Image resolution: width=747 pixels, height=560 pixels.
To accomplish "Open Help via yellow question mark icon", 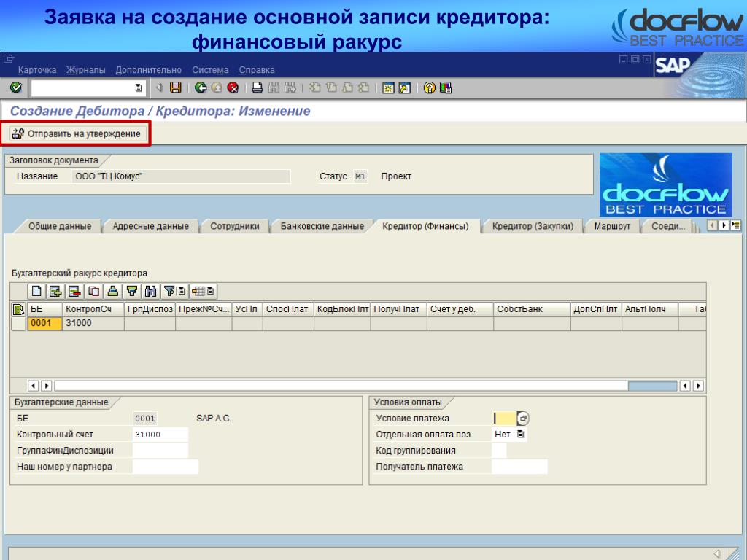I will click(x=429, y=87).
